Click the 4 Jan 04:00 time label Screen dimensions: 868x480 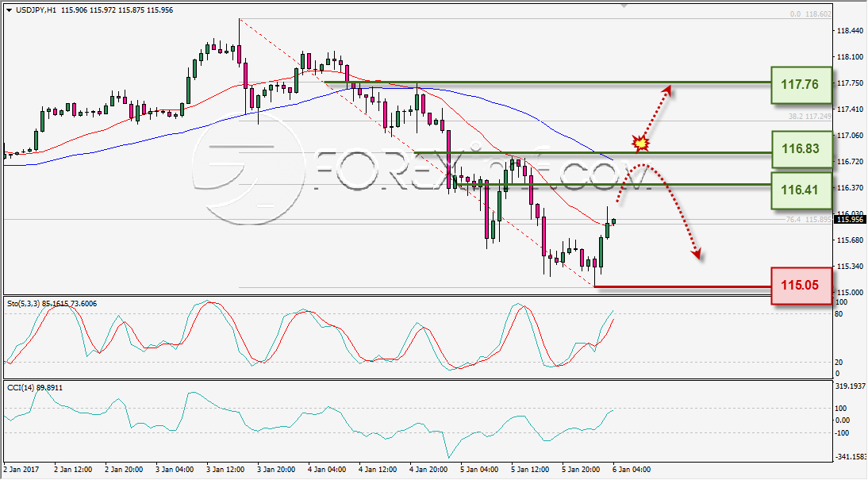(327, 470)
